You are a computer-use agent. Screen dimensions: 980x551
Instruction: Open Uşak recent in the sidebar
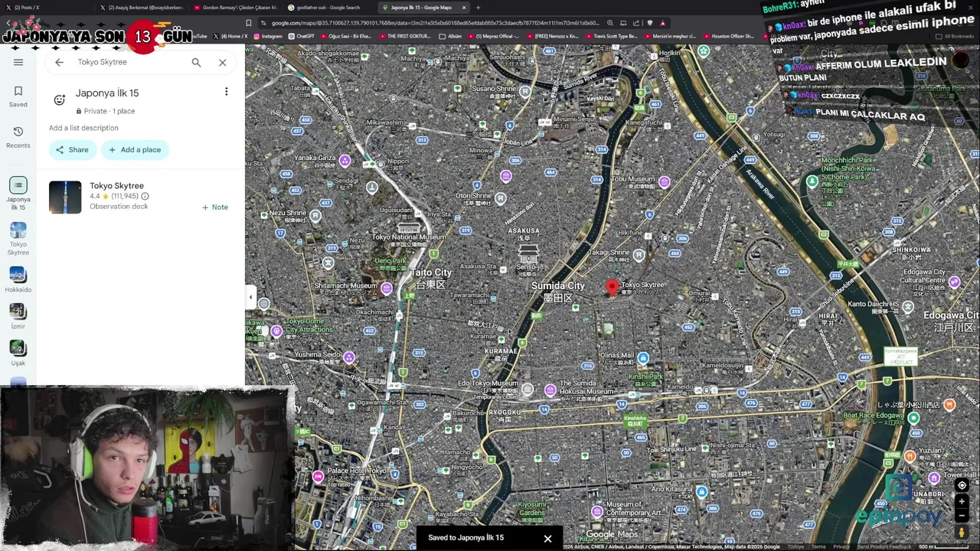(18, 353)
